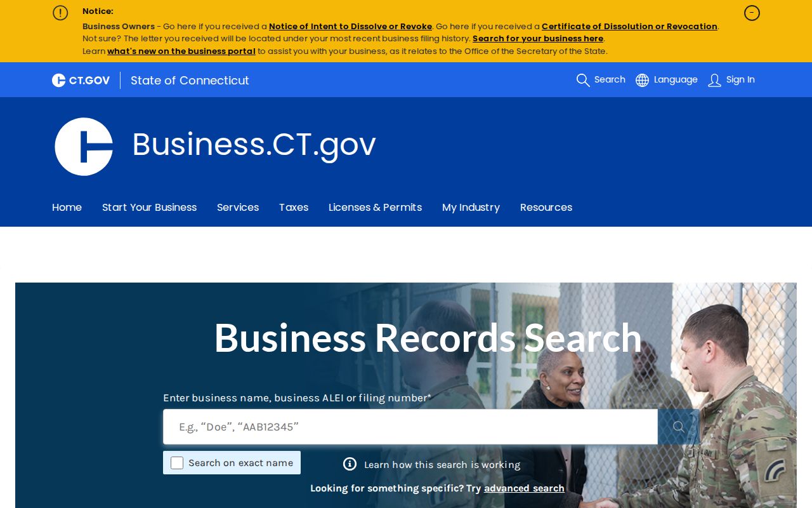Screen dimensions: 812x508
Task: Open the Services menu
Action: [238, 207]
